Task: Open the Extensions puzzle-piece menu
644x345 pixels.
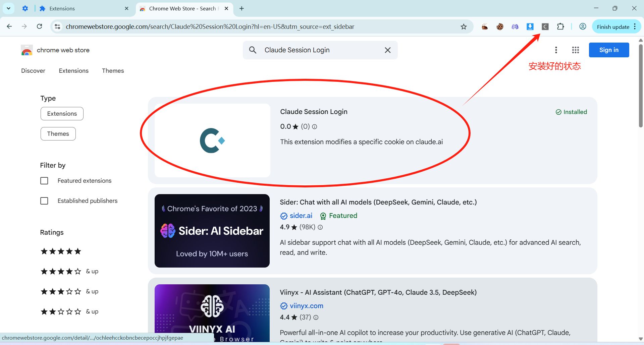Action: coord(560,27)
